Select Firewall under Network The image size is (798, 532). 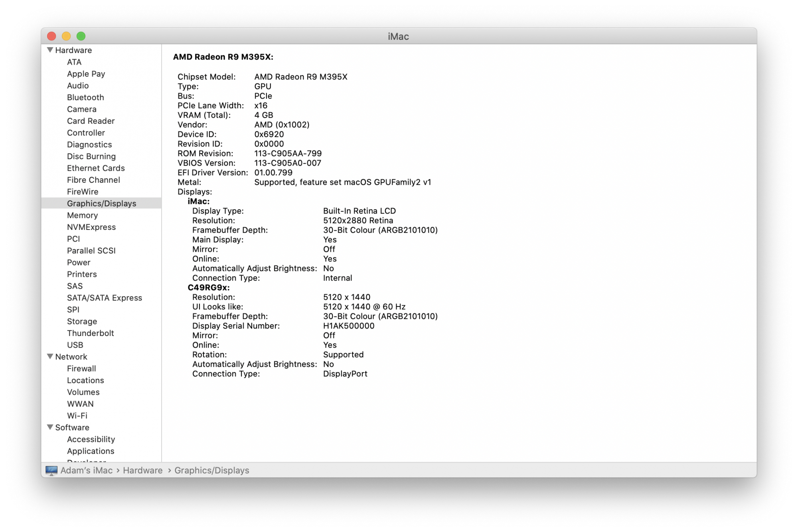pyautogui.click(x=81, y=368)
